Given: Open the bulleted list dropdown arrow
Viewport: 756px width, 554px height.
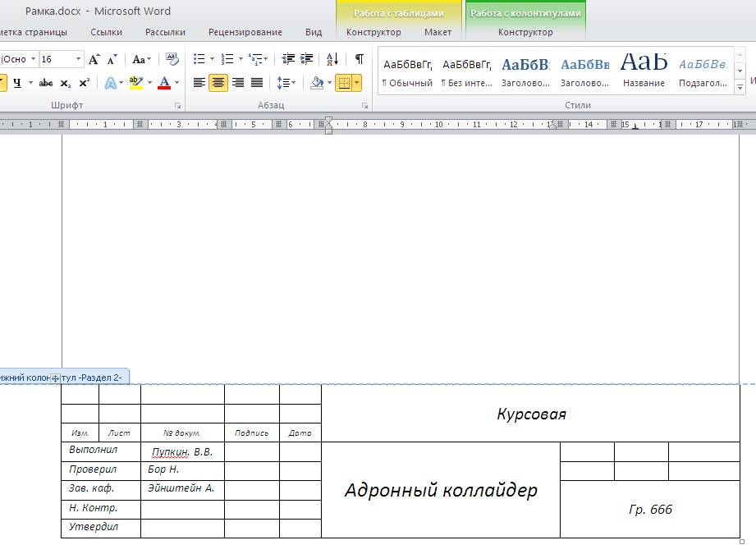Looking at the screenshot, I should coord(212,59).
